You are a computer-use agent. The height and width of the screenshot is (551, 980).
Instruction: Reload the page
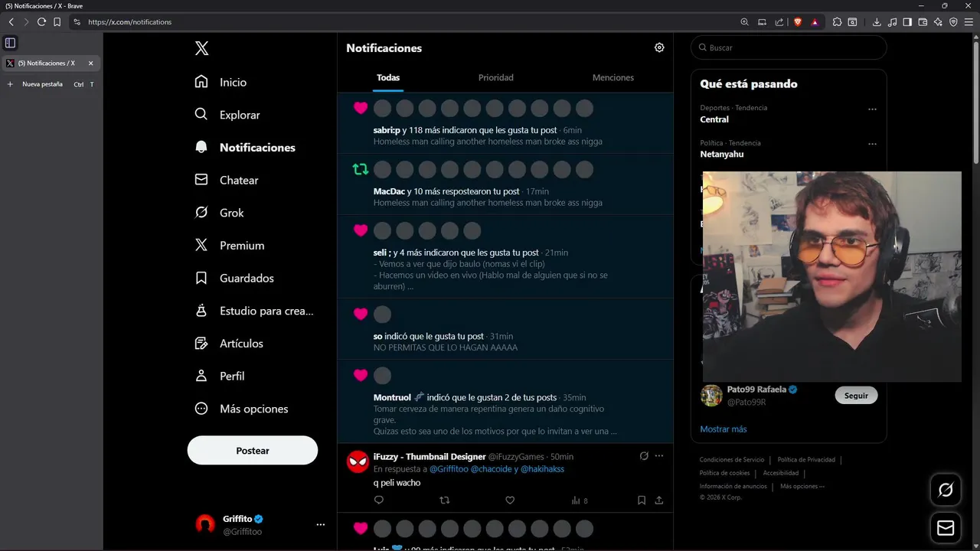tap(41, 22)
